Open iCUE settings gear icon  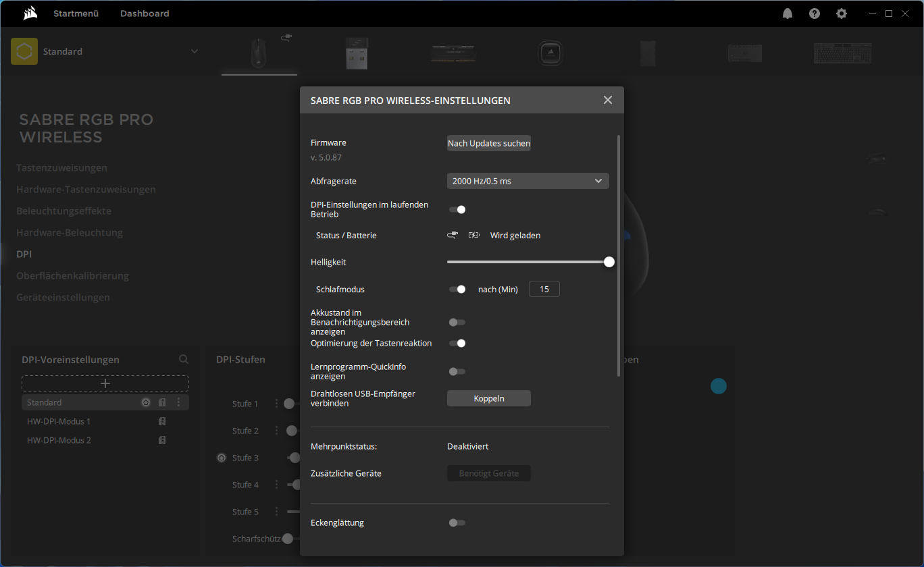coord(841,13)
